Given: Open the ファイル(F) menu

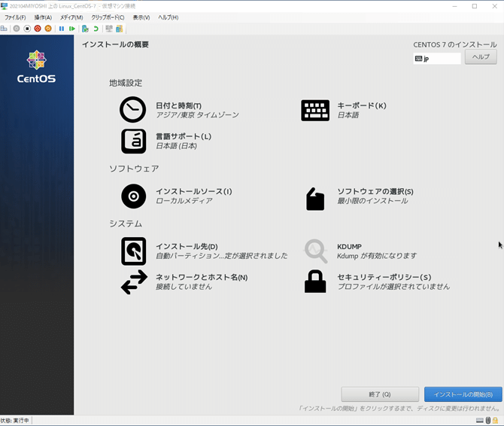Looking at the screenshot, I should (x=15, y=17).
